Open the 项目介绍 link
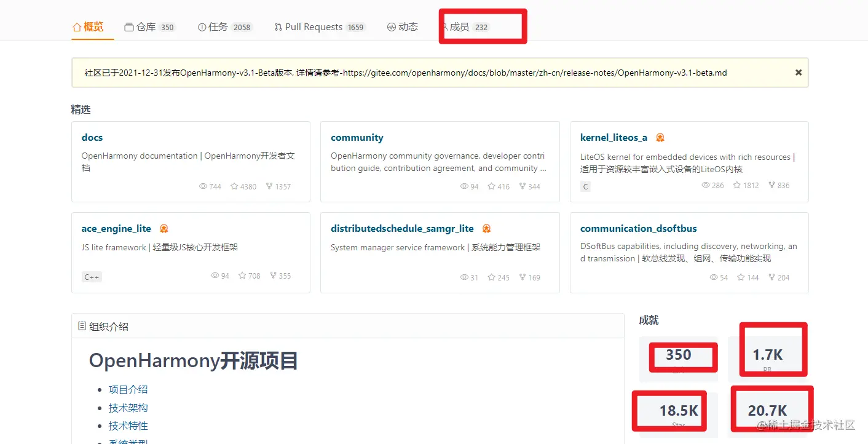 (x=128, y=389)
